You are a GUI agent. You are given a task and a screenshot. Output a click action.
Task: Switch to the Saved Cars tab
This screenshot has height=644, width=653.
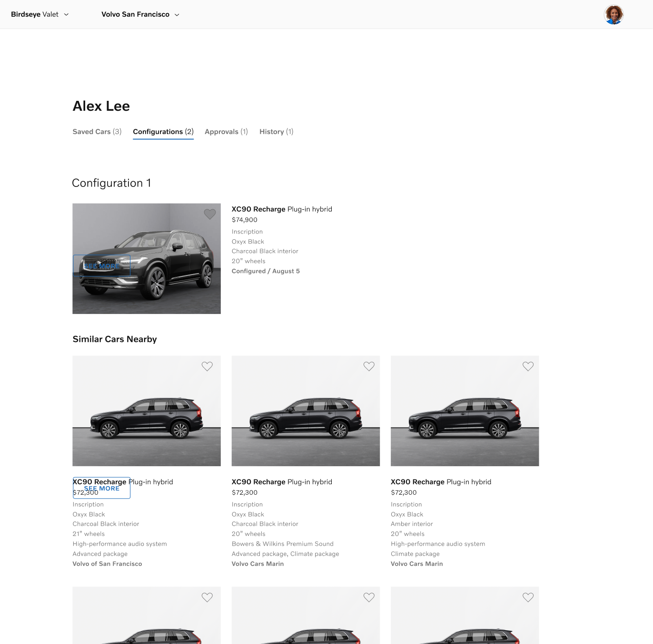[x=97, y=132]
